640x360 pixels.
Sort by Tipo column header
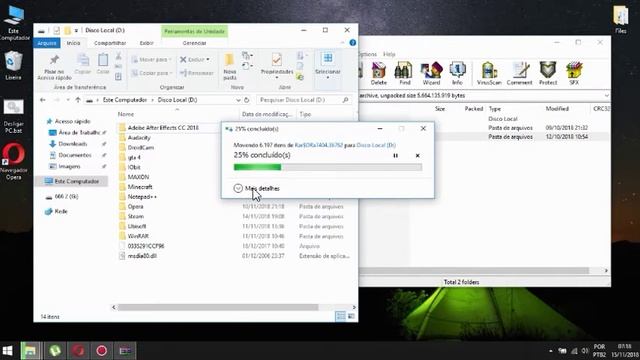[305, 114]
